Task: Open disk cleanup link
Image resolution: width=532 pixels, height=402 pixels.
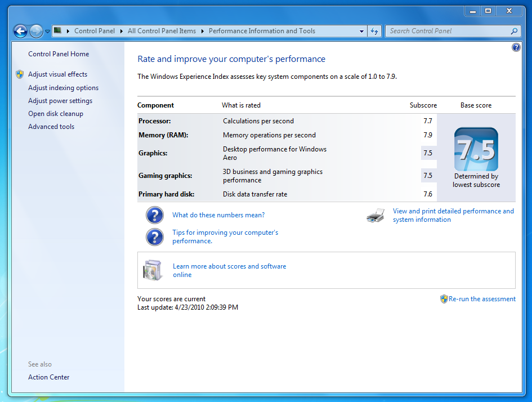Action: [56, 114]
